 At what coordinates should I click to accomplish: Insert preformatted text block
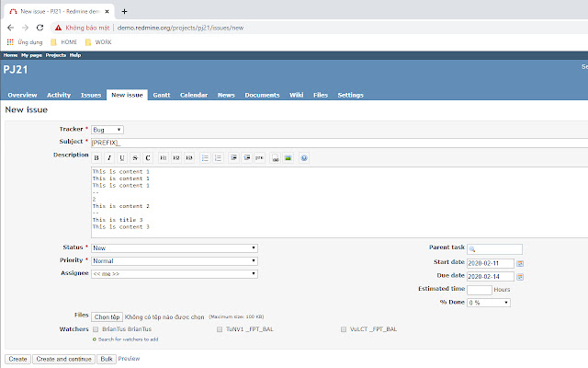coord(259,158)
